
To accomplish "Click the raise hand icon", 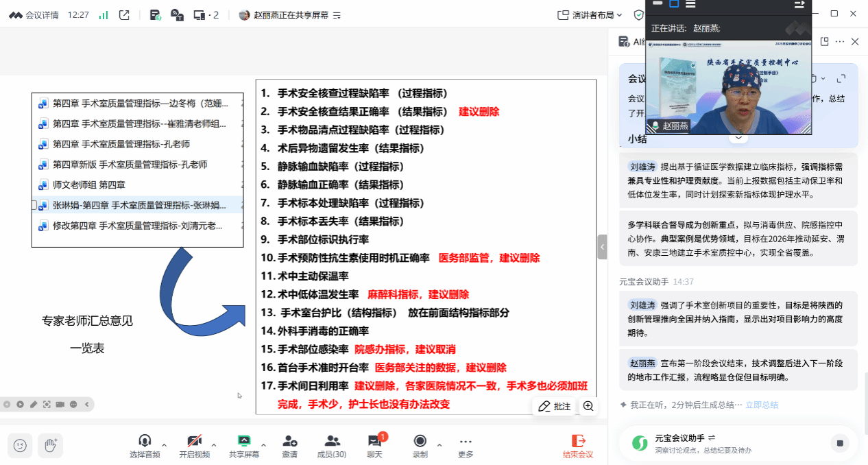I will click(50, 445).
